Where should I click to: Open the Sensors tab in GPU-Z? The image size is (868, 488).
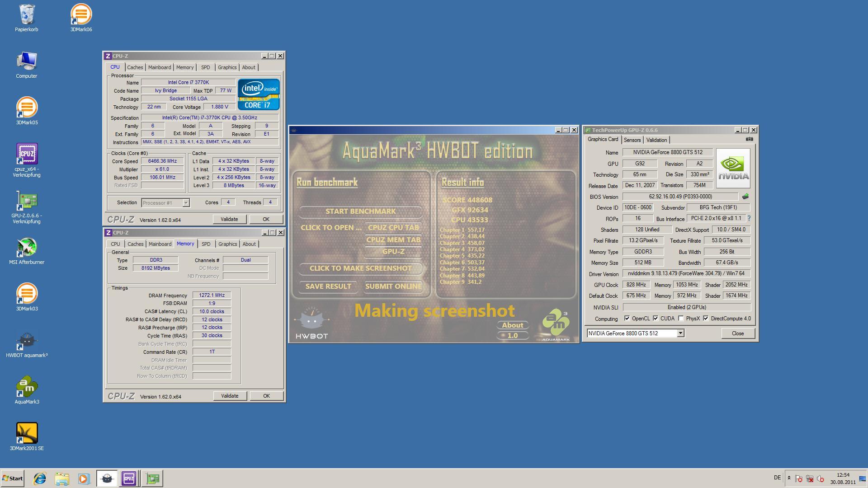click(632, 140)
